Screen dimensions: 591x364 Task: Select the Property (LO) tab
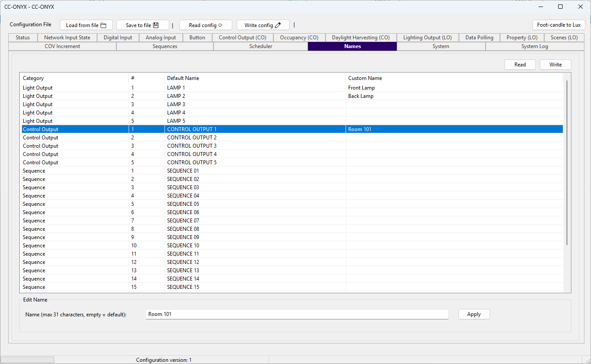click(522, 38)
